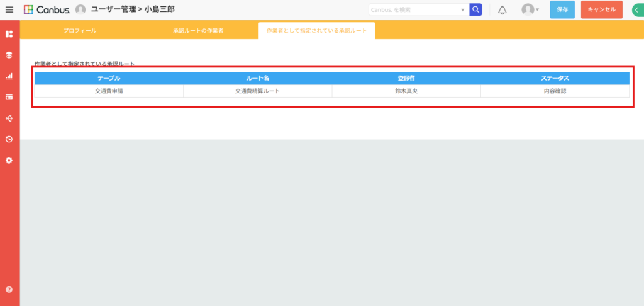Open the settings gear in the sidebar
The image size is (644, 306).
(x=9, y=161)
